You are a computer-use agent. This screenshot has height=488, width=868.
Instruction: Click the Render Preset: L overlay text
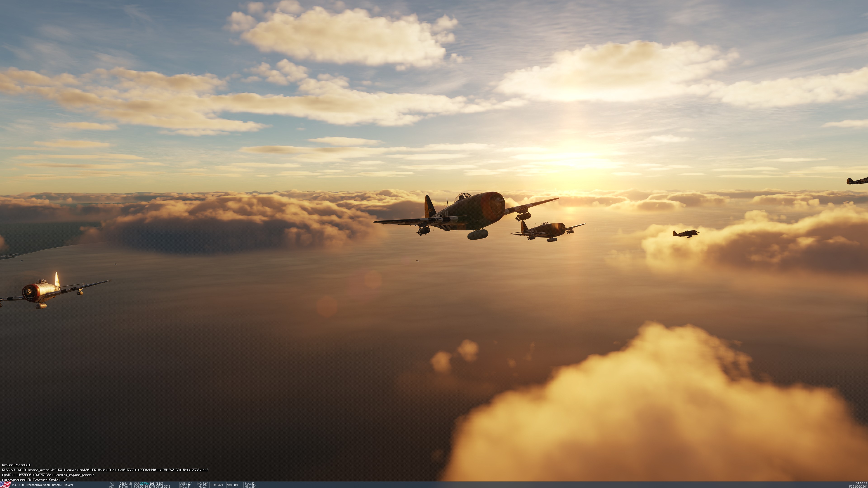16,465
